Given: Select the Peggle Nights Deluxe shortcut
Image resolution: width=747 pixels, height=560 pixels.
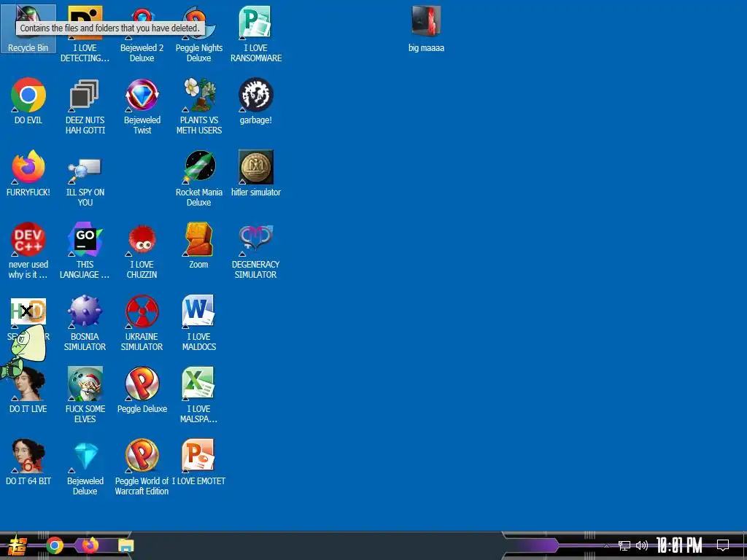Looking at the screenshot, I should (198, 34).
